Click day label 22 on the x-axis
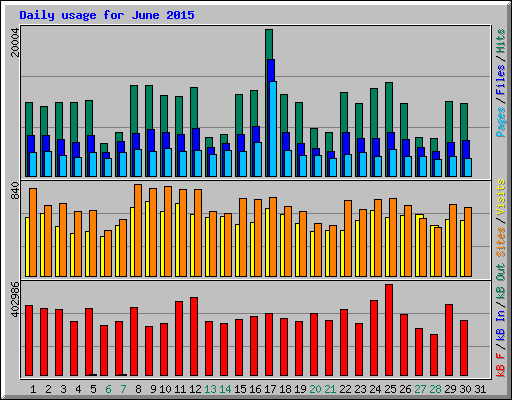Image resolution: width=512 pixels, height=400 pixels. [345, 389]
